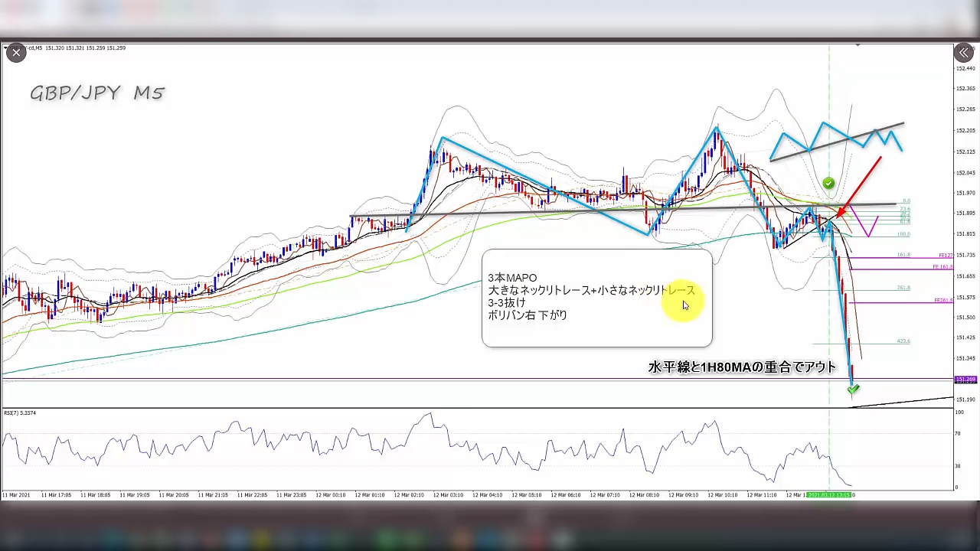Click the FE261.8 Fibonacci expansion label
Image resolution: width=980 pixels, height=551 pixels.
point(942,301)
